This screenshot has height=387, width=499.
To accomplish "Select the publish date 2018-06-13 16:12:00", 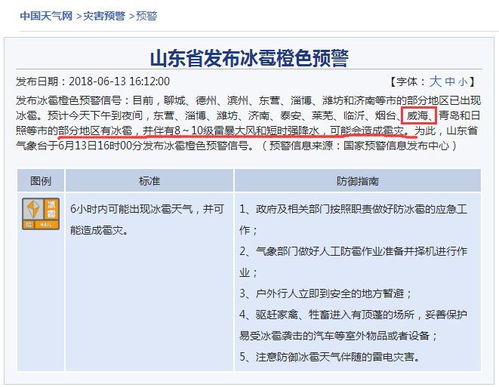I will click(x=119, y=81).
